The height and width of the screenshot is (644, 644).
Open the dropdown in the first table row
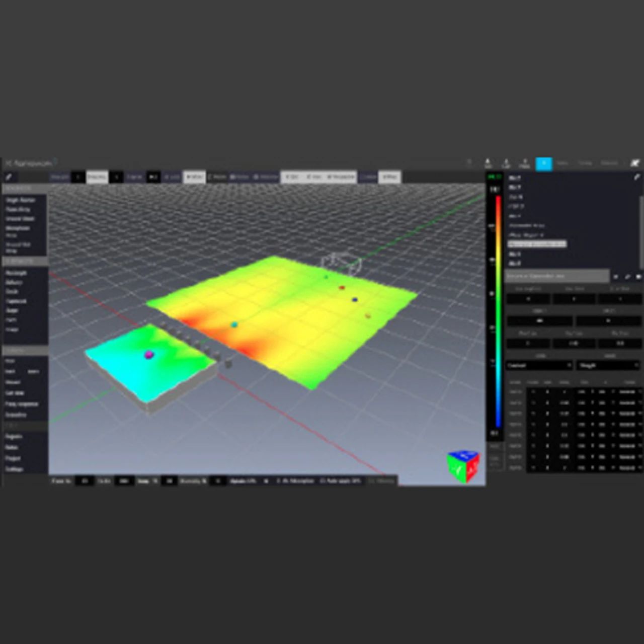click(x=629, y=391)
